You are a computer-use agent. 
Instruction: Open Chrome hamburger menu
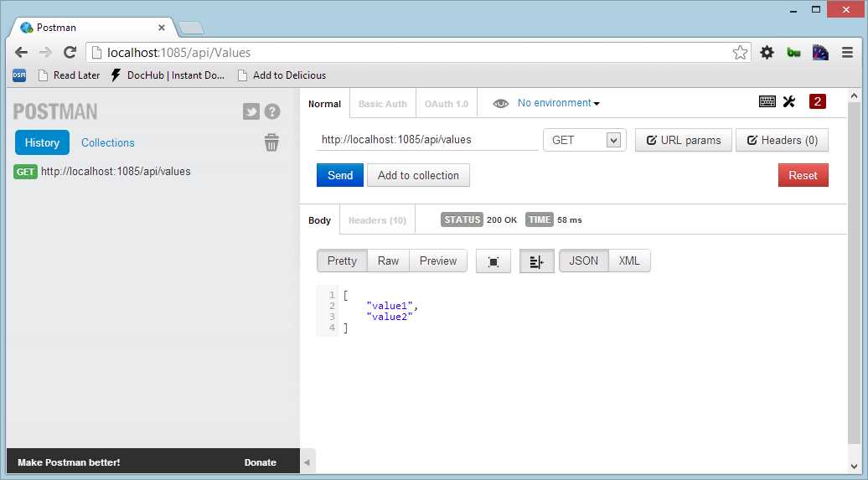click(x=847, y=53)
